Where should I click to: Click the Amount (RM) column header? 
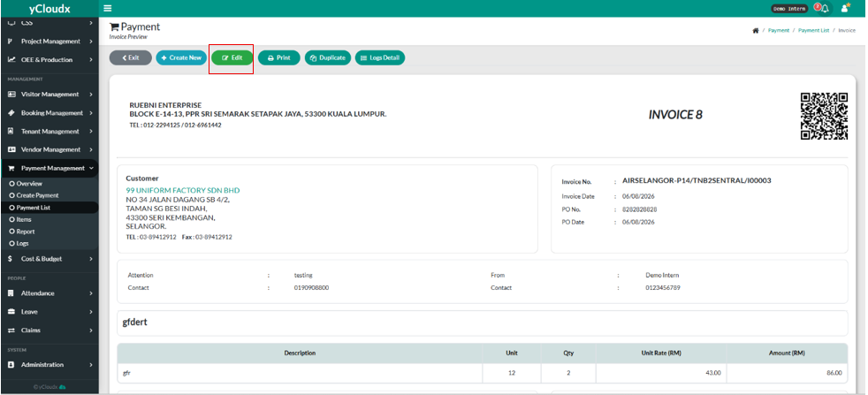(787, 353)
